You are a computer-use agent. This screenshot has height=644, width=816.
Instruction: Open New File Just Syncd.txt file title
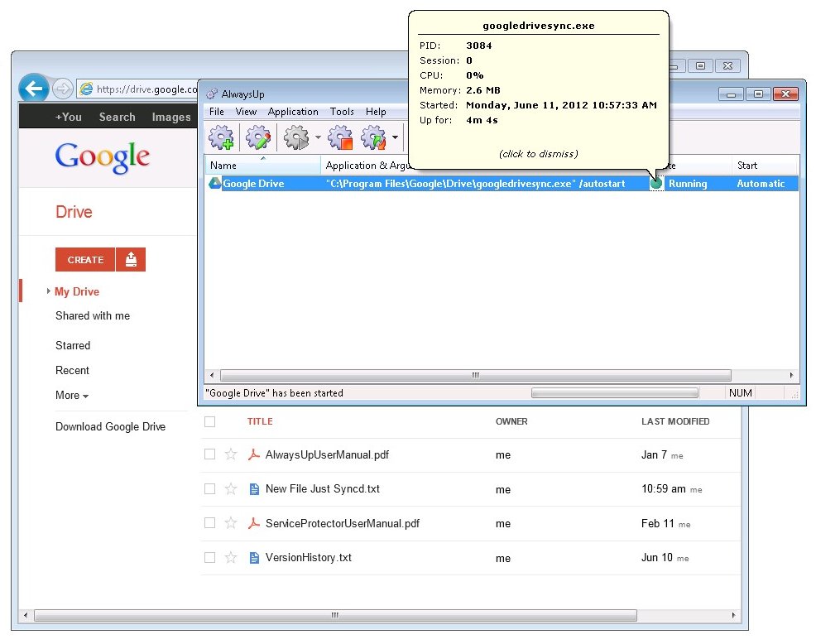(x=323, y=489)
